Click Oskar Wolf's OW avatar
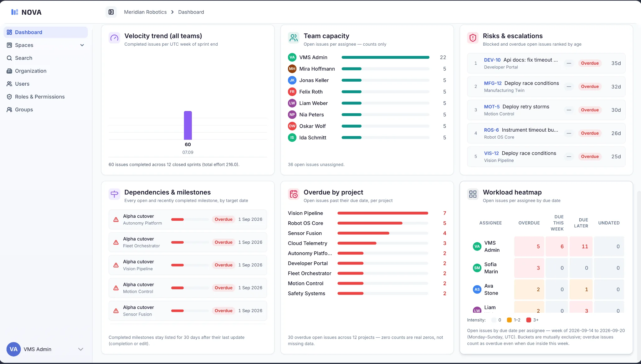Viewport: 641px width, 364px height. click(292, 126)
